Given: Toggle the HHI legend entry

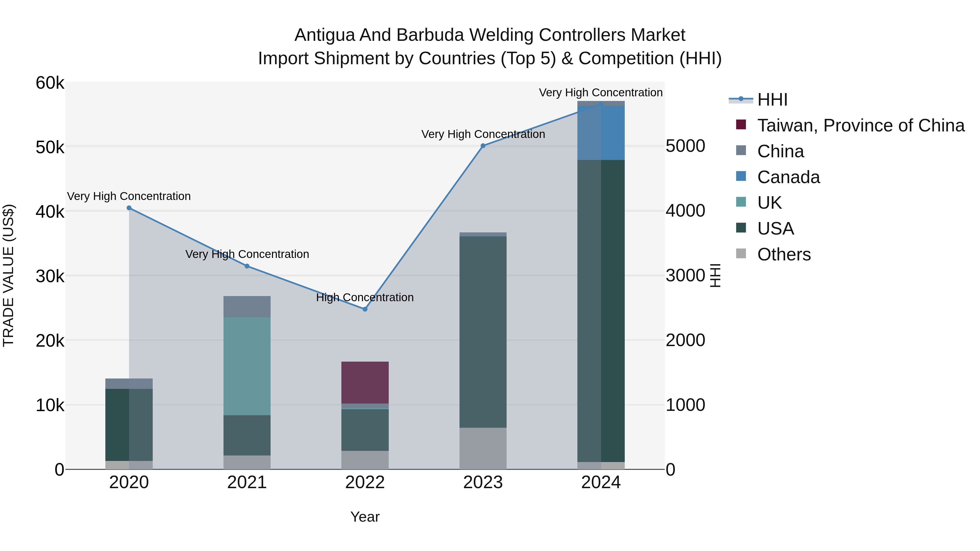Looking at the screenshot, I should [x=758, y=100].
